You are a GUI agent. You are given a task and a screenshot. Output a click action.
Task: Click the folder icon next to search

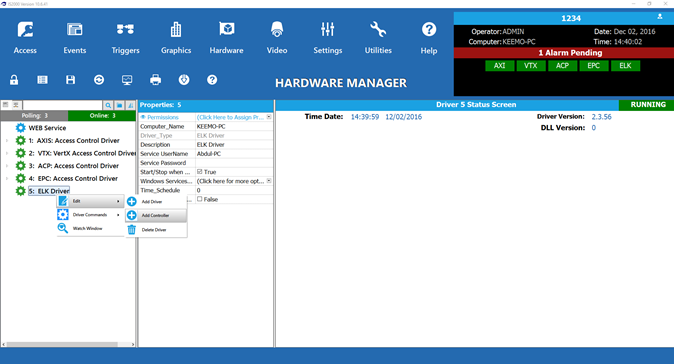119,105
